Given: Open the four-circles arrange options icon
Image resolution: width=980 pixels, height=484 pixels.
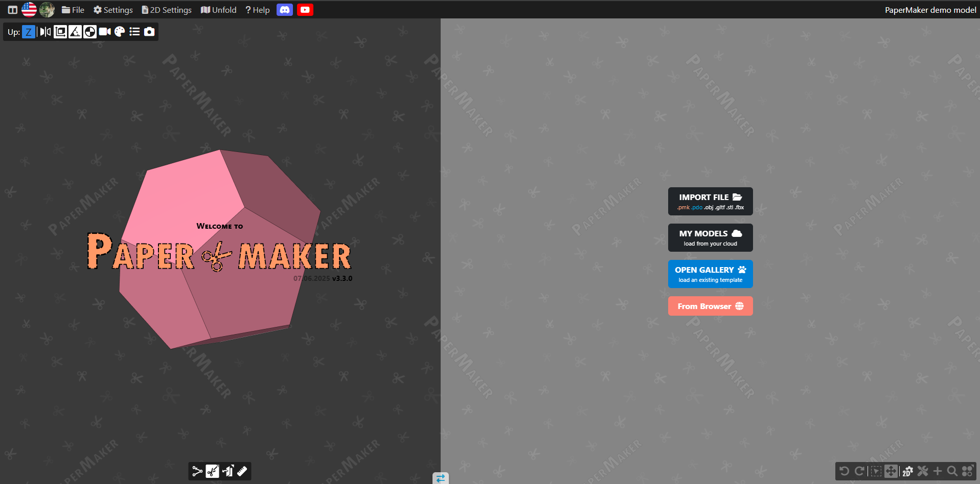Looking at the screenshot, I should point(967,471).
